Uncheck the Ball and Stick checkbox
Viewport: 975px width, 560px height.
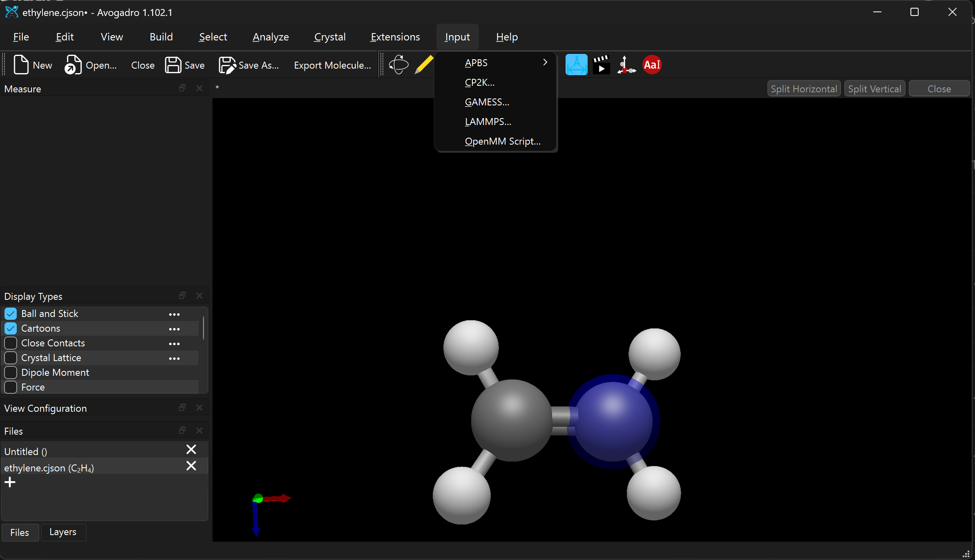11,314
